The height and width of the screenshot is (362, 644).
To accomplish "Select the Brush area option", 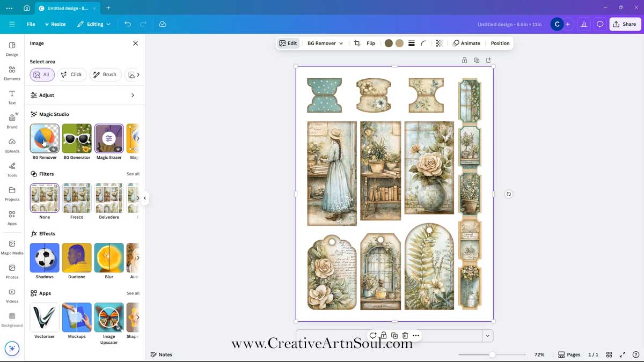I will click(x=105, y=75).
